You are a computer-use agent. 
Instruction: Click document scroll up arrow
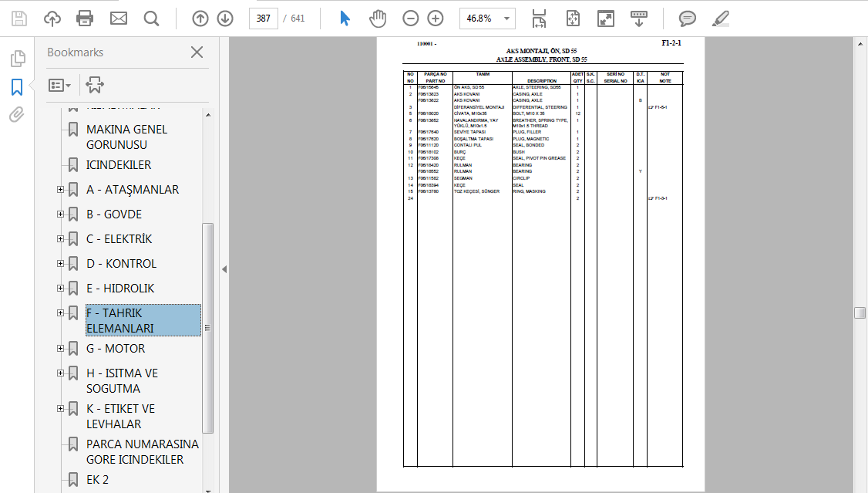(860, 43)
